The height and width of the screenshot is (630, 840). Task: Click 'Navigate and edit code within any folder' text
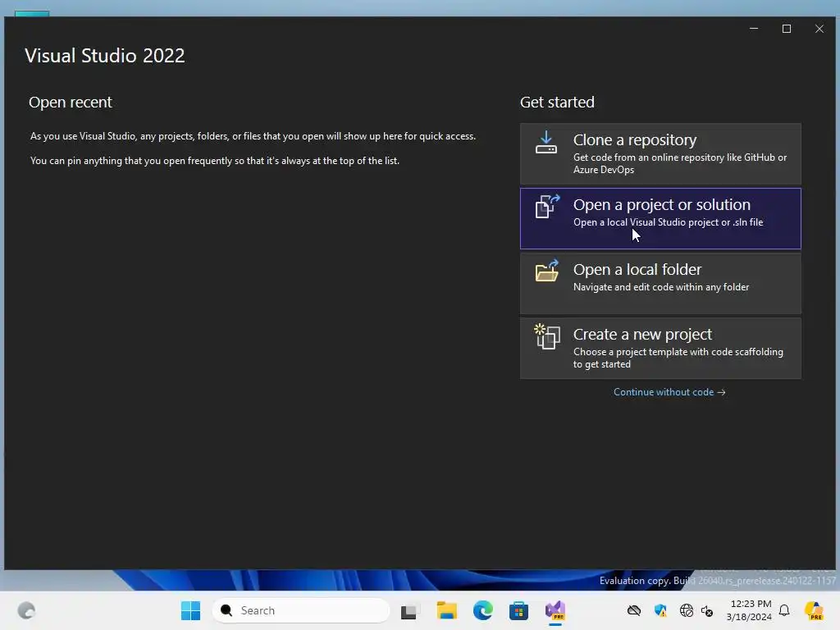[661, 287]
